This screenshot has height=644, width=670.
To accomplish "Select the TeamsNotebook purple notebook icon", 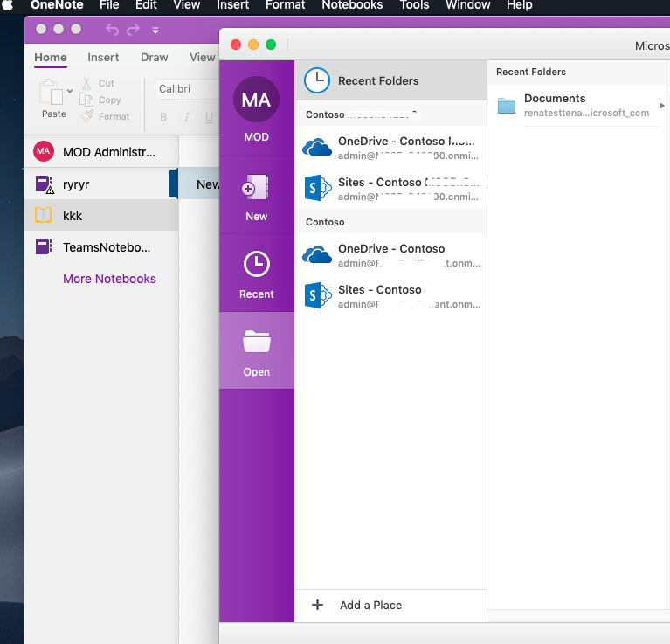I will coord(44,246).
